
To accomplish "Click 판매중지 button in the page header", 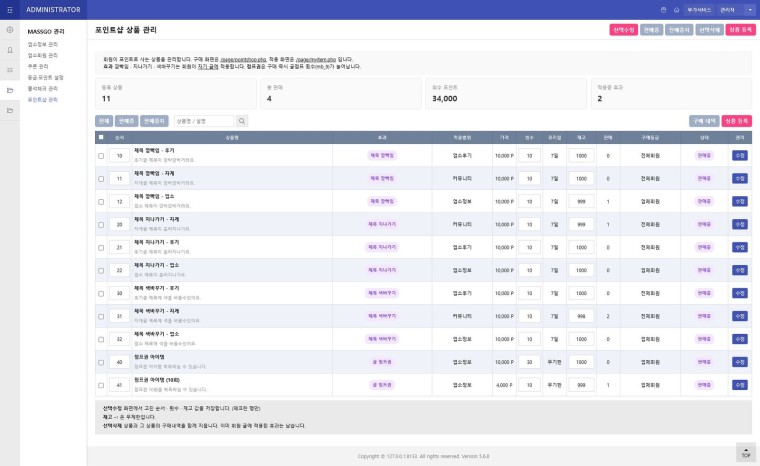I will [679, 30].
